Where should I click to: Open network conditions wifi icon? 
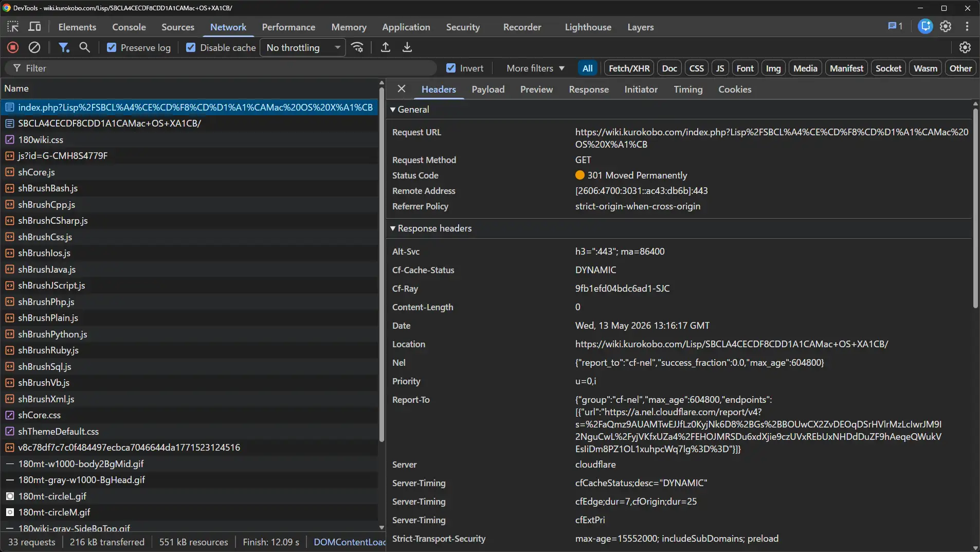click(357, 47)
